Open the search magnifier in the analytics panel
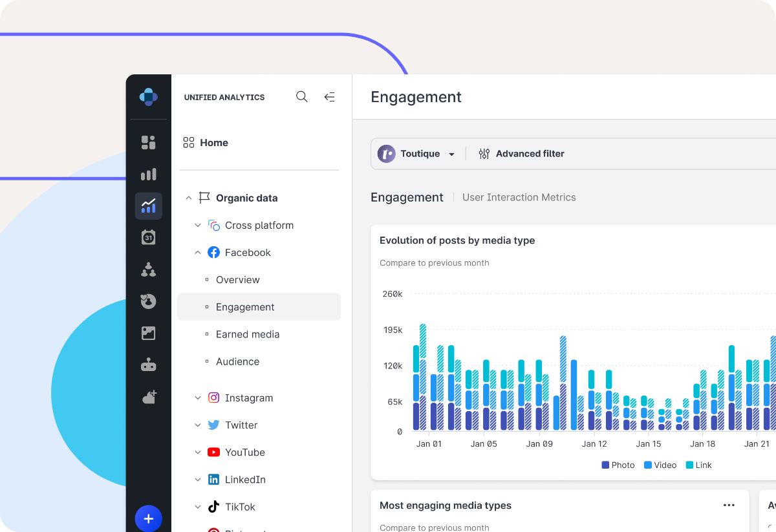The width and height of the screenshot is (776, 532). click(x=301, y=96)
